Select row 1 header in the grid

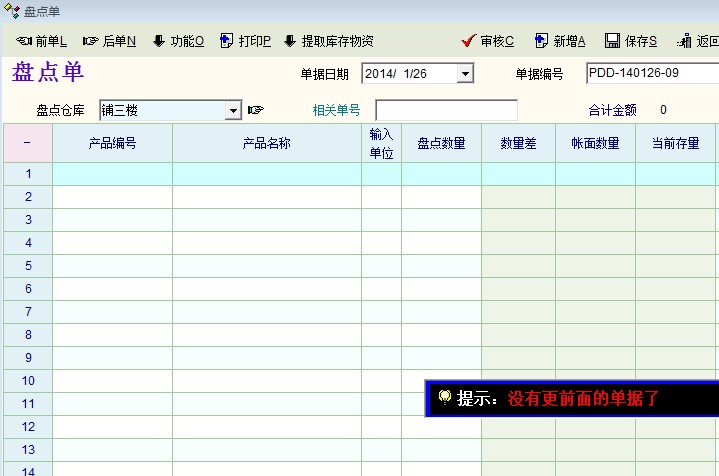(28, 174)
